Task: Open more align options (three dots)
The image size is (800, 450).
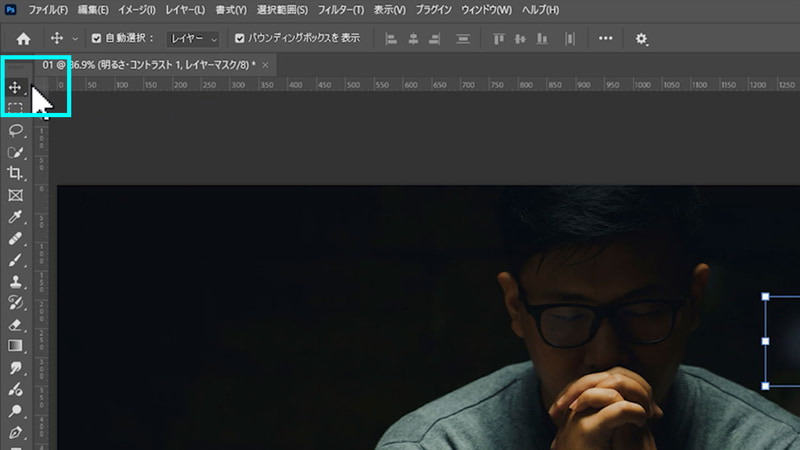Action: [605, 38]
